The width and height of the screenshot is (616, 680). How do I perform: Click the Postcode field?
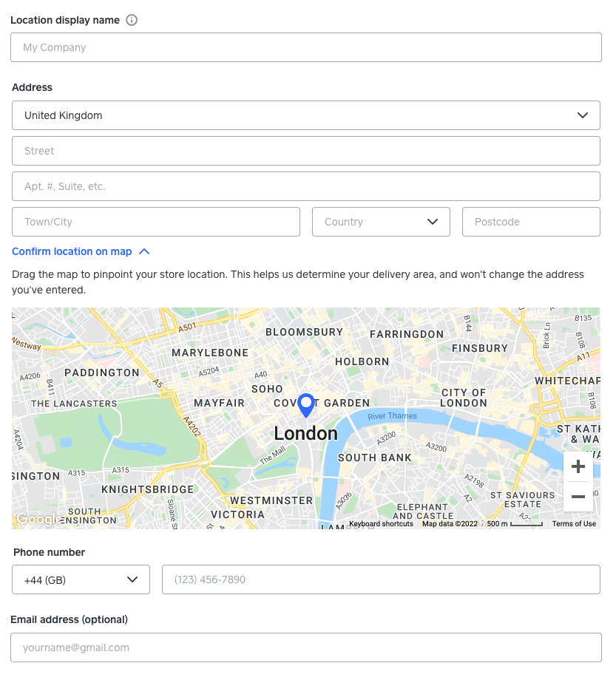531,222
